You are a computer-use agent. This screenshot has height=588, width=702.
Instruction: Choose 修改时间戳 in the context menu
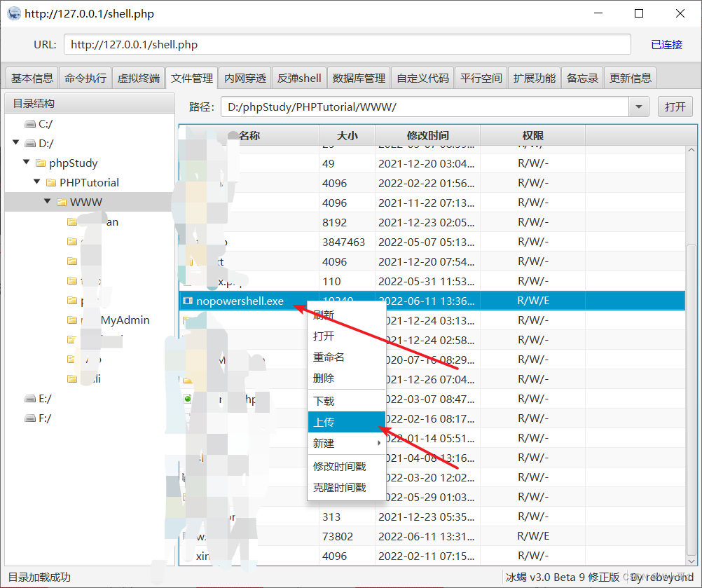tap(347, 466)
